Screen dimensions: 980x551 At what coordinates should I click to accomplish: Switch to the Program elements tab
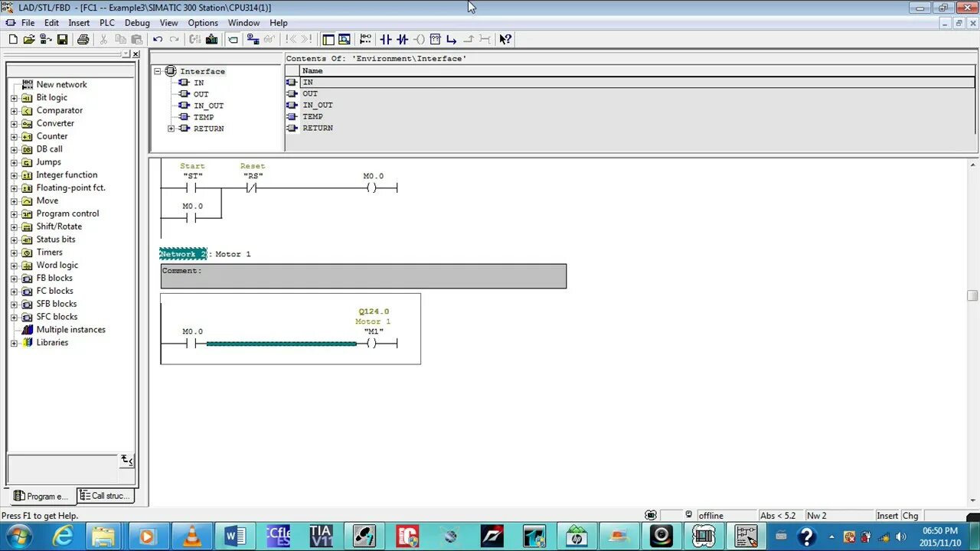(x=42, y=496)
